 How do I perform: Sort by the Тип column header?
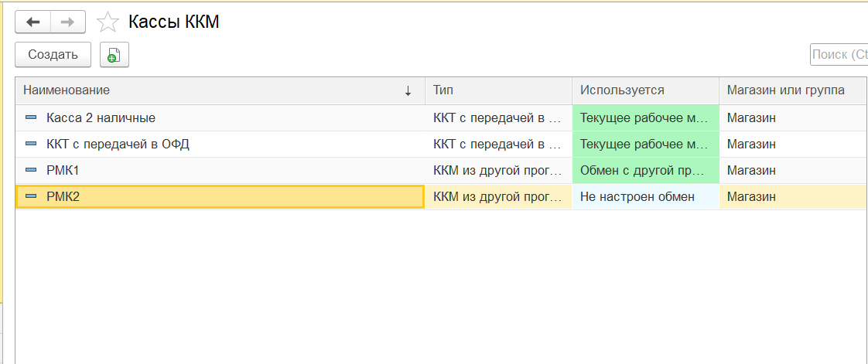499,90
